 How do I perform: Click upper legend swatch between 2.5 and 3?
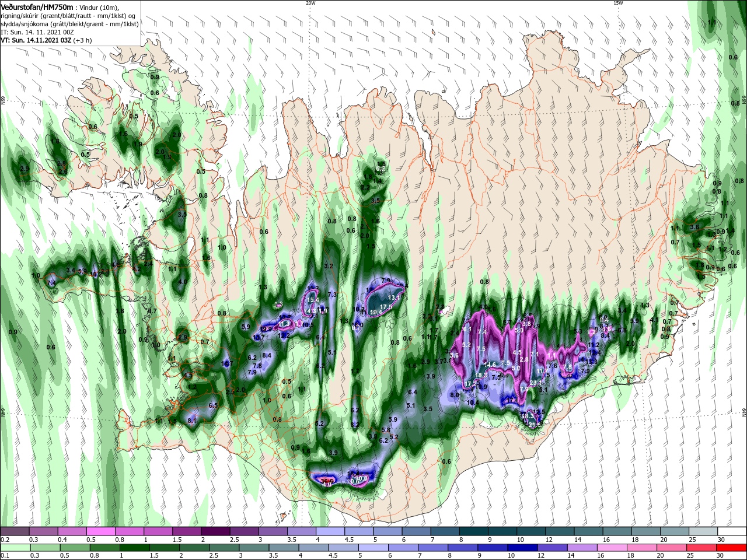(244, 531)
